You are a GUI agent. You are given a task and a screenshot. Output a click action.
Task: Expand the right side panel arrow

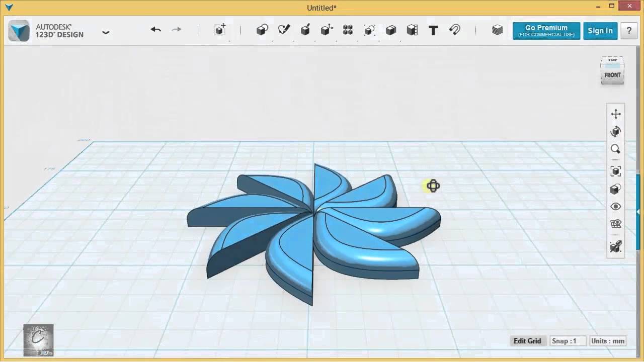click(x=638, y=212)
